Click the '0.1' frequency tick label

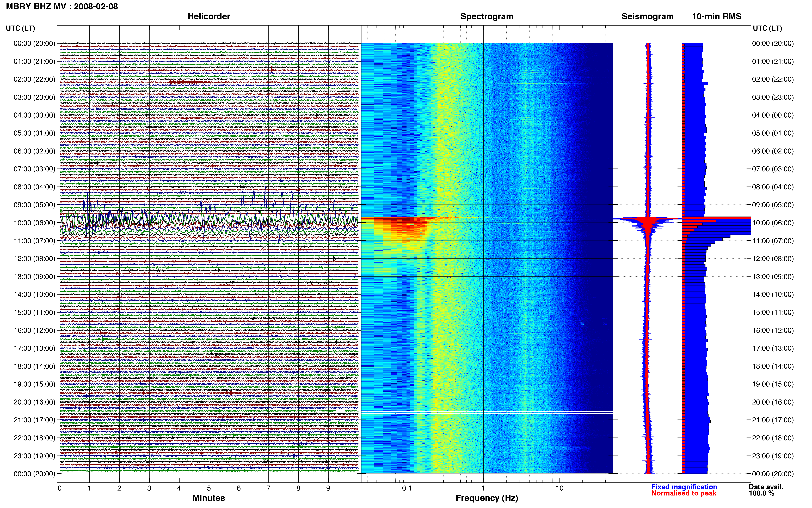[x=407, y=488]
